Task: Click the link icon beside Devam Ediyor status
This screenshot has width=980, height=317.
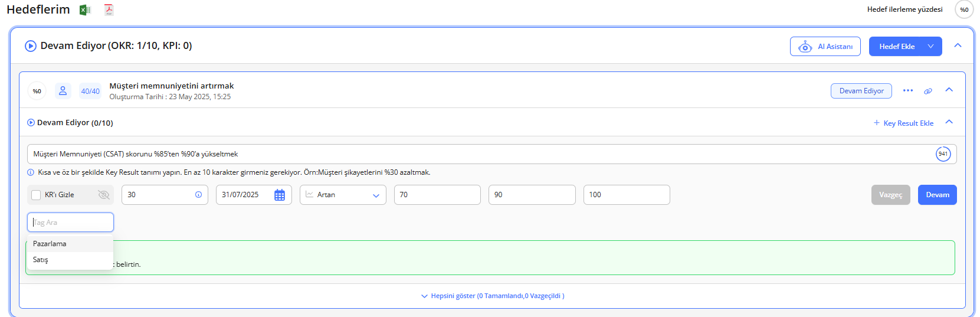Action: [x=928, y=91]
